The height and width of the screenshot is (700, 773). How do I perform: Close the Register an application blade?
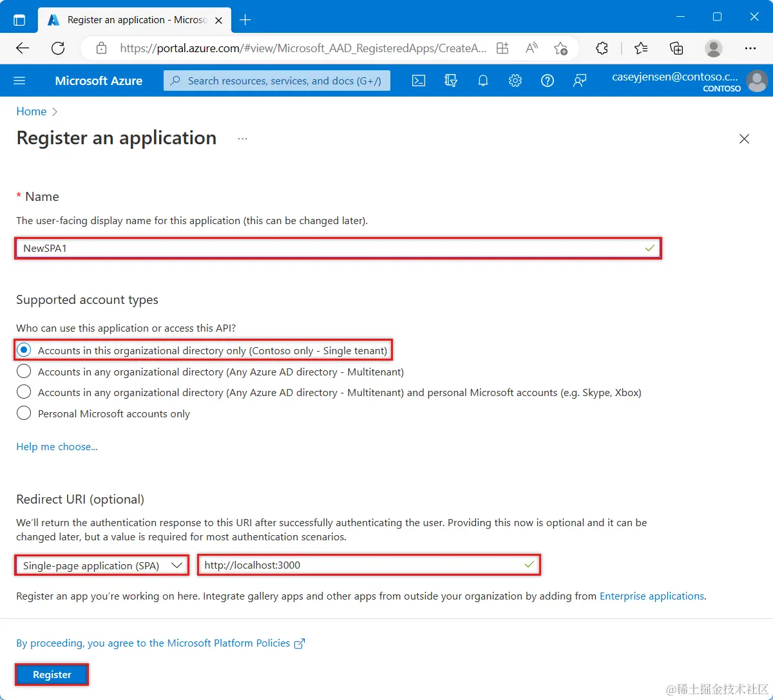[x=744, y=138]
